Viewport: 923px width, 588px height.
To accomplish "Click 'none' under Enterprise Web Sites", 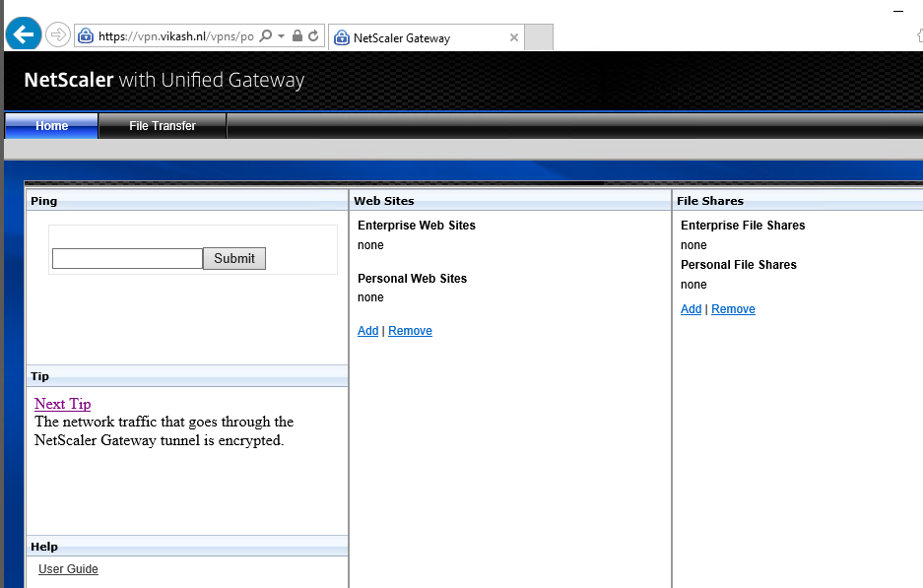I will (x=370, y=245).
